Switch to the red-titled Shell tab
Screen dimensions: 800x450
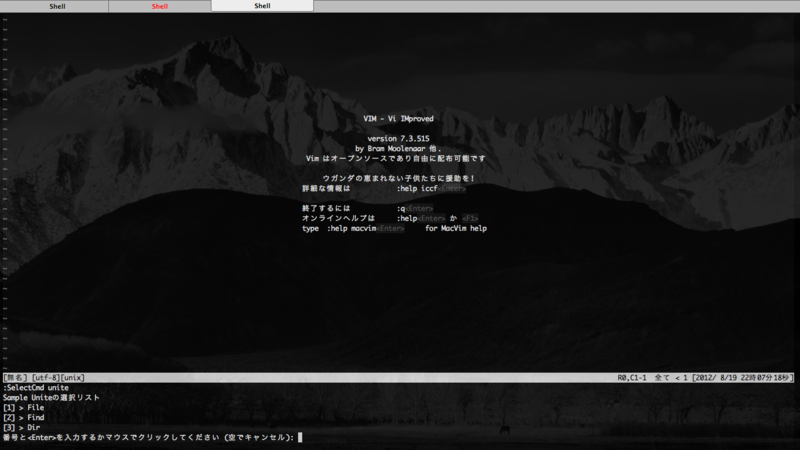point(160,6)
